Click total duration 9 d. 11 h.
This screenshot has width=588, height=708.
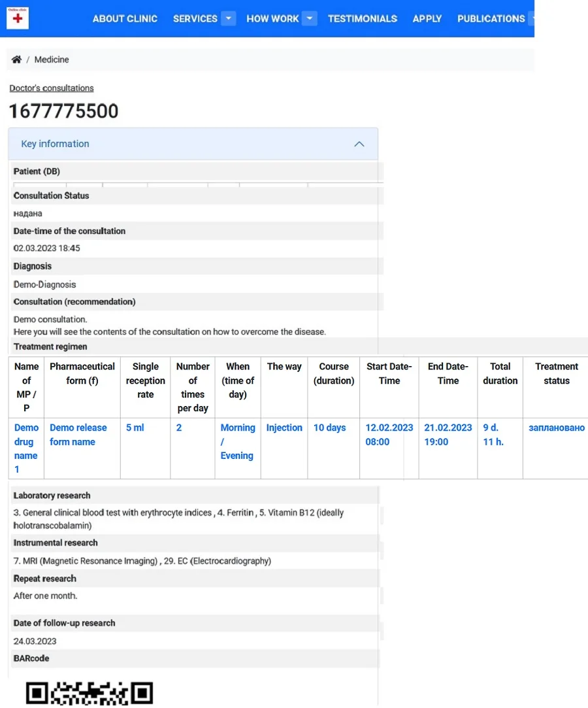click(493, 434)
